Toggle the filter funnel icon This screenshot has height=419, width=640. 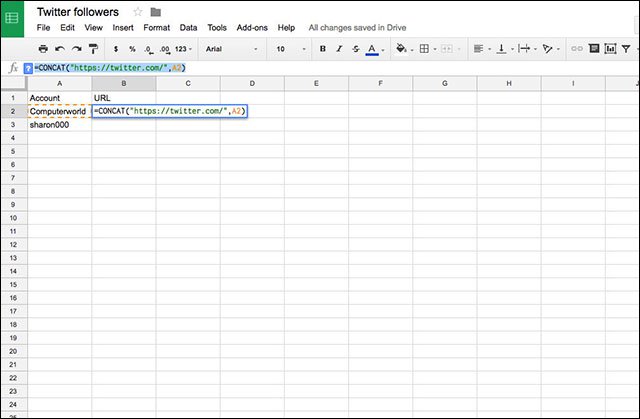tap(626, 49)
